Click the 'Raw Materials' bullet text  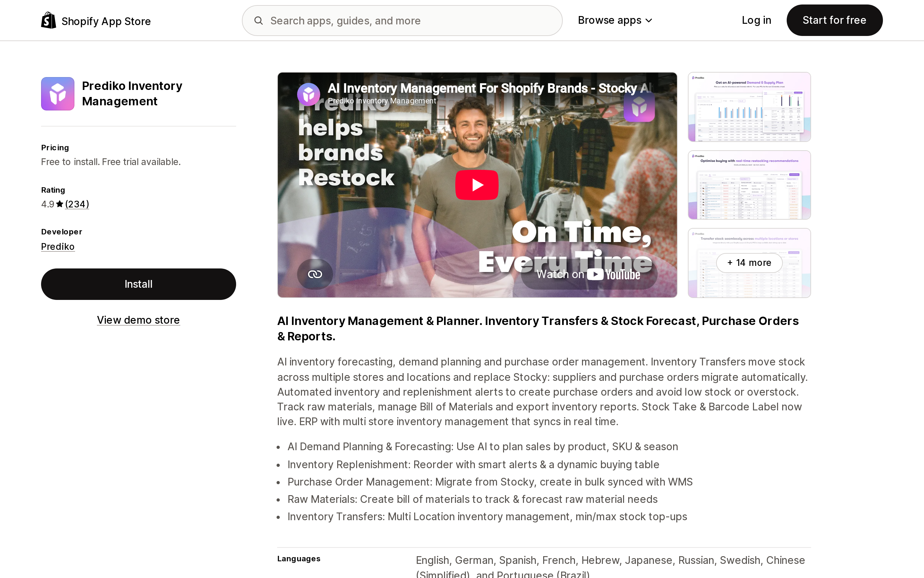(472, 499)
